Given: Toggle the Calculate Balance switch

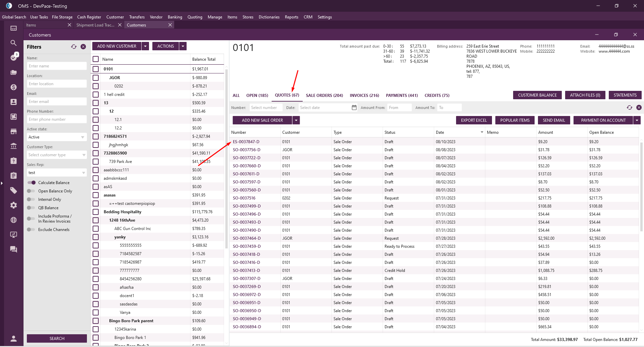Looking at the screenshot, I should click(32, 183).
